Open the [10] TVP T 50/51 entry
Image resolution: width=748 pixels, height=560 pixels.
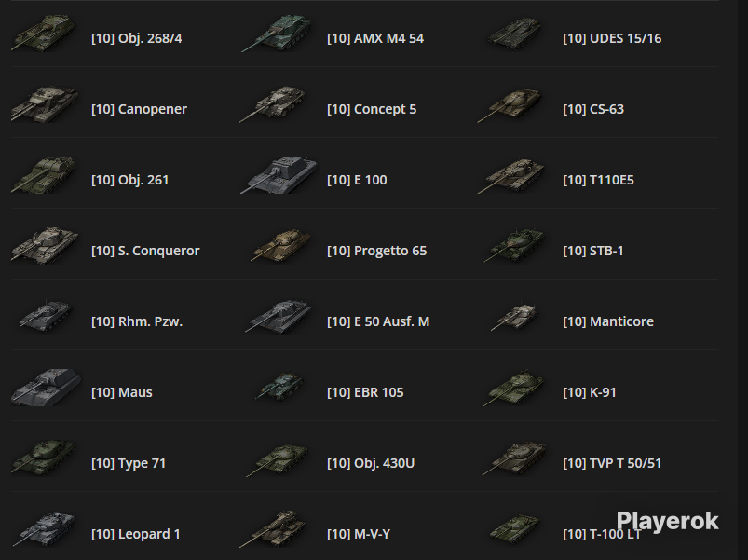coord(612,463)
